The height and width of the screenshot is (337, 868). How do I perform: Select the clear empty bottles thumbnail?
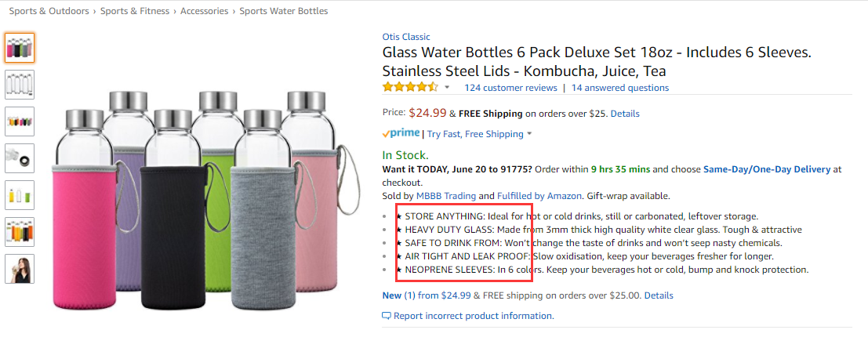[20, 84]
